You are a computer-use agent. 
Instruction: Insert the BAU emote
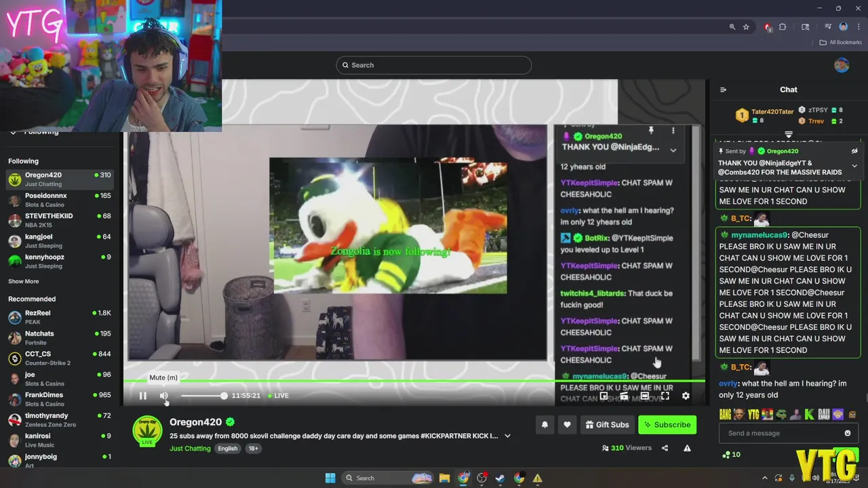pos(824,414)
